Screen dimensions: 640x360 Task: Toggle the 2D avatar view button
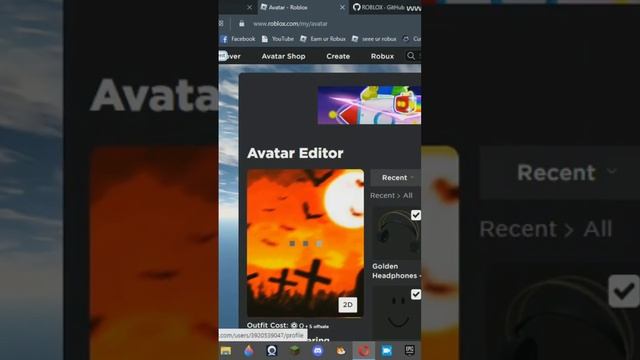point(348,304)
